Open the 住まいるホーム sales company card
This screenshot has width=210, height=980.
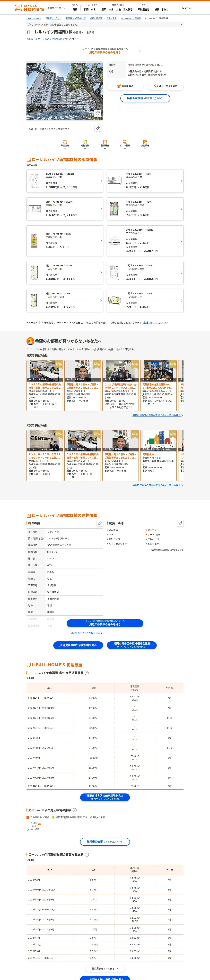tap(158, 455)
